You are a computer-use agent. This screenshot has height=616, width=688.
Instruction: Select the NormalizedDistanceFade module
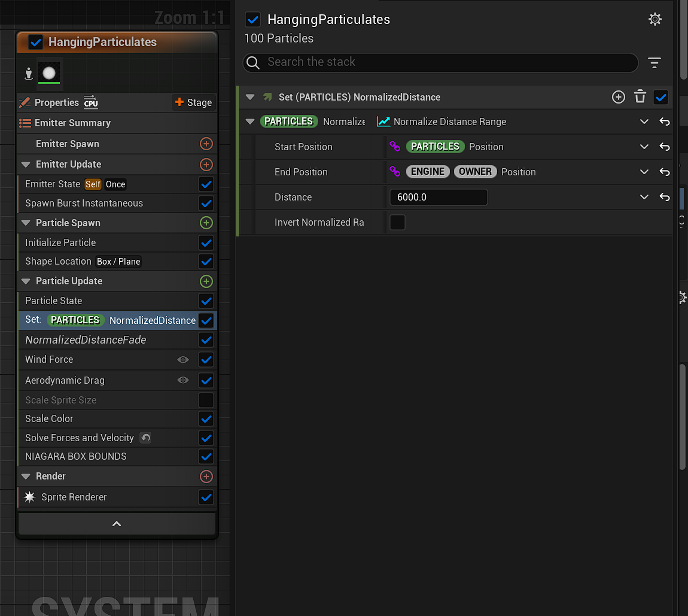pos(117,340)
